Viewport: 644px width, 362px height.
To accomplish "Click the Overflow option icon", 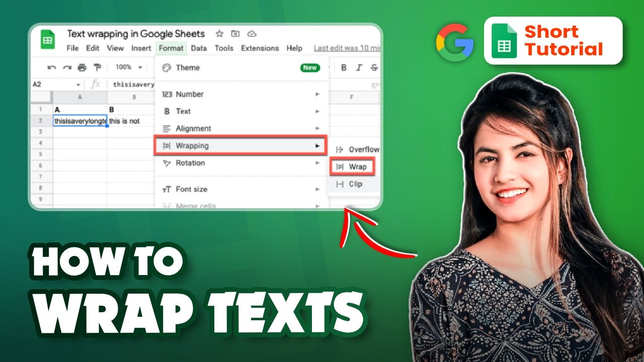I will click(x=340, y=149).
